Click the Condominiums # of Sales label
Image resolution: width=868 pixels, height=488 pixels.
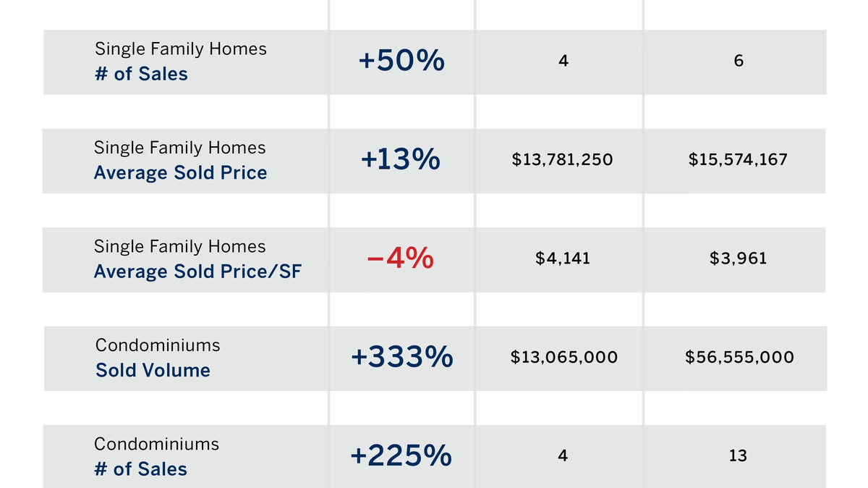[x=157, y=456]
